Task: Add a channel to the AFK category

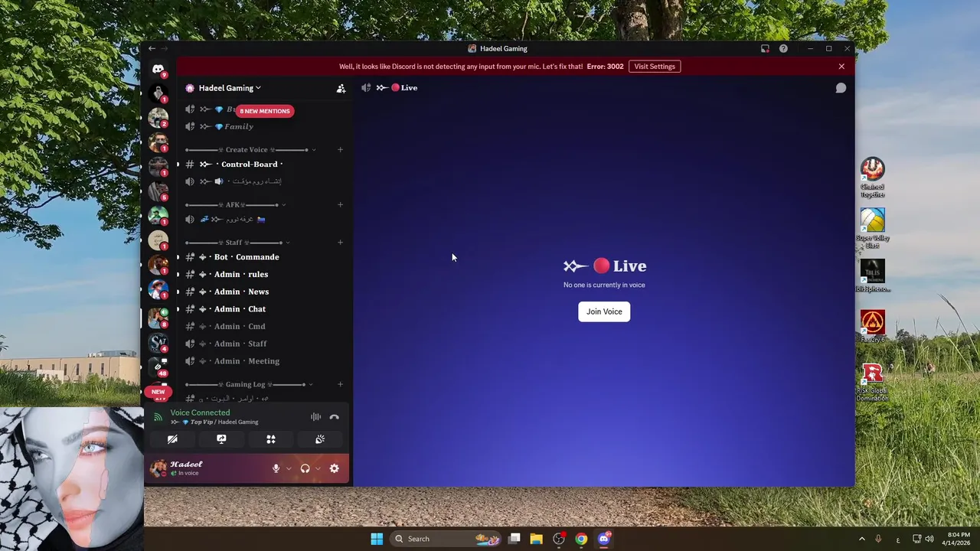Action: pos(340,204)
